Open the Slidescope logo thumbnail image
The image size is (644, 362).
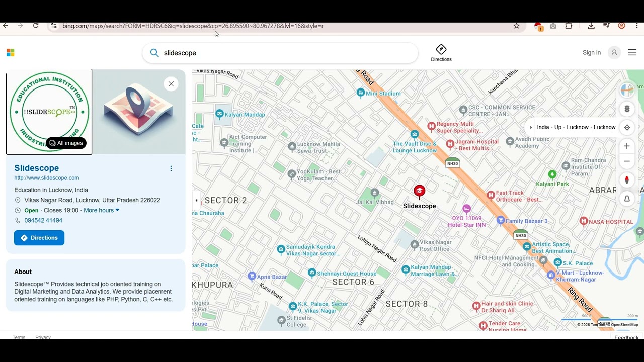coord(49,112)
